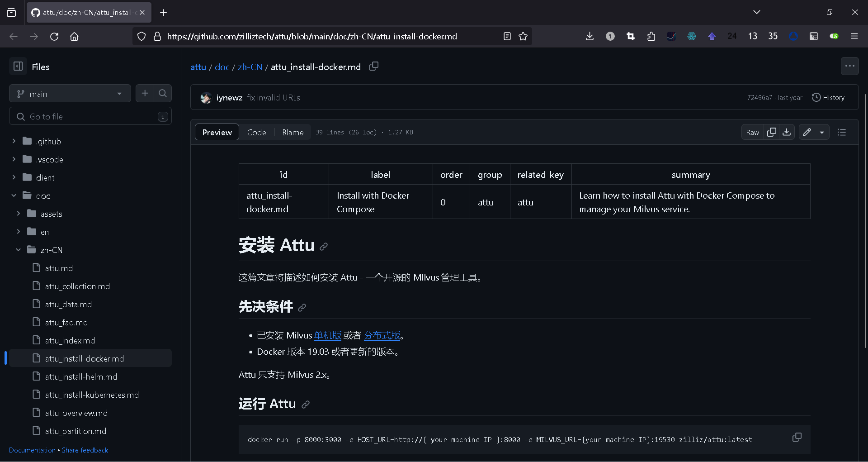The image size is (868, 462).
Task: Open the more file actions ellipsis
Action: [850, 66]
